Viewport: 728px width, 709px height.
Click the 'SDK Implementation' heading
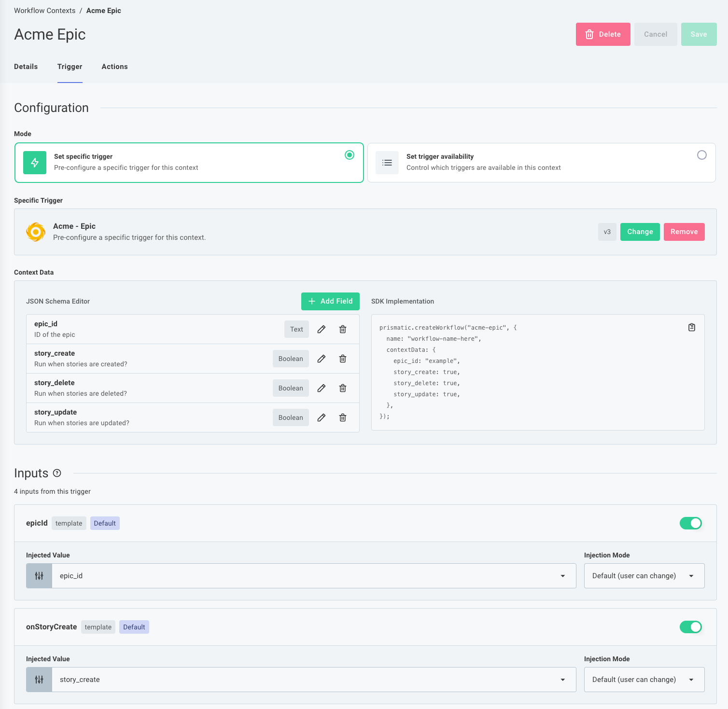click(403, 301)
